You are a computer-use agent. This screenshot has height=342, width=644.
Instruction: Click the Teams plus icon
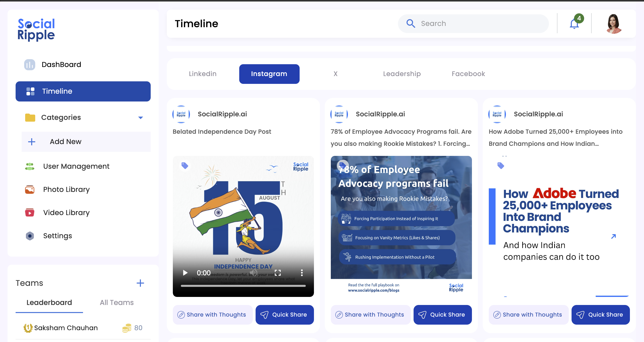click(x=140, y=283)
